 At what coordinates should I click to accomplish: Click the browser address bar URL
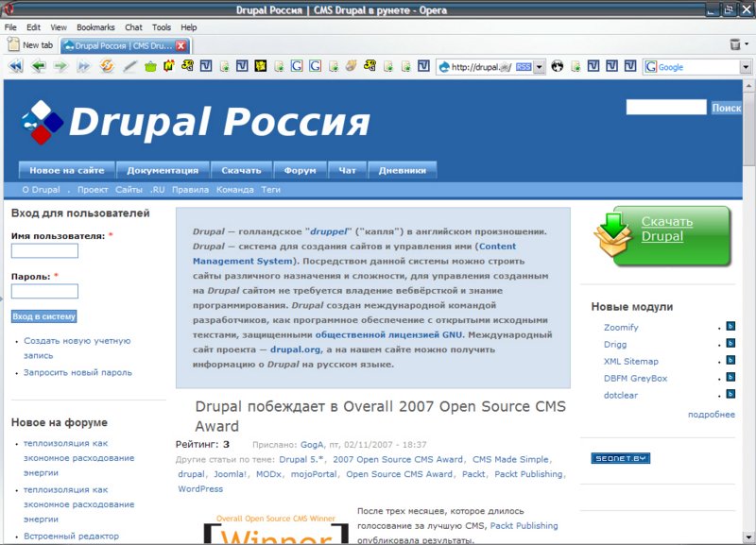click(481, 67)
